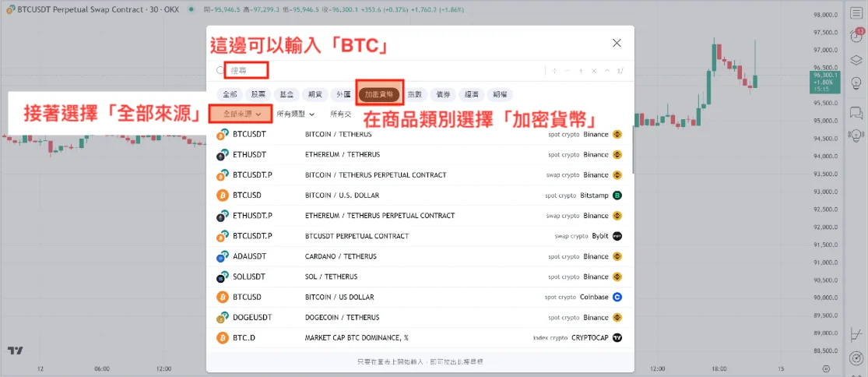This screenshot has width=868, height=377.
Task: Insert the minus operator in search bar
Action: tap(568, 71)
